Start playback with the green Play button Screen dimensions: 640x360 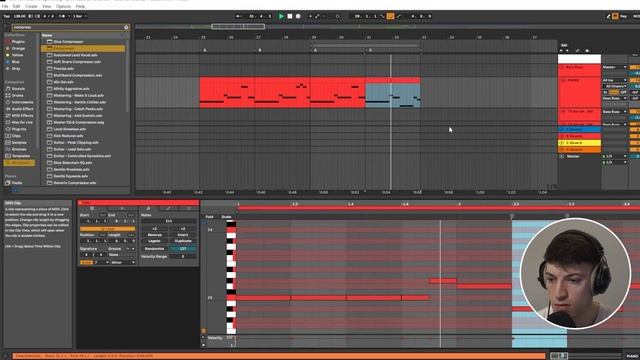281,16
